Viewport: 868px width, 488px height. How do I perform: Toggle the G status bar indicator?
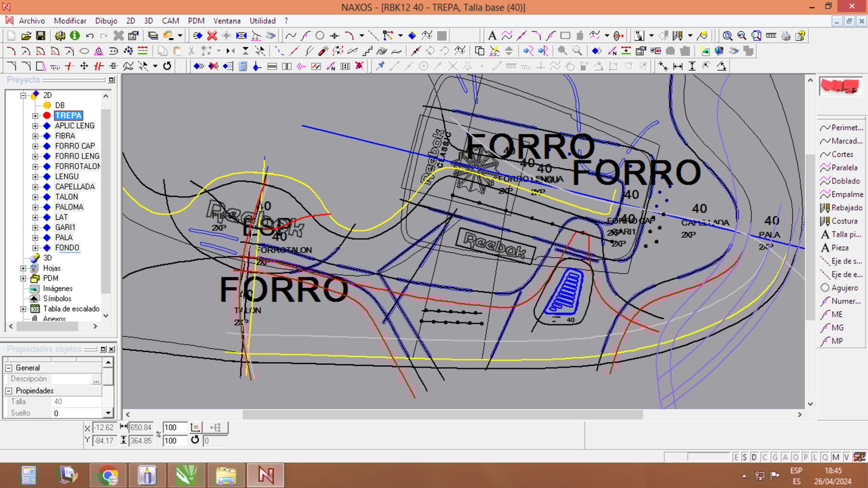coord(775,457)
